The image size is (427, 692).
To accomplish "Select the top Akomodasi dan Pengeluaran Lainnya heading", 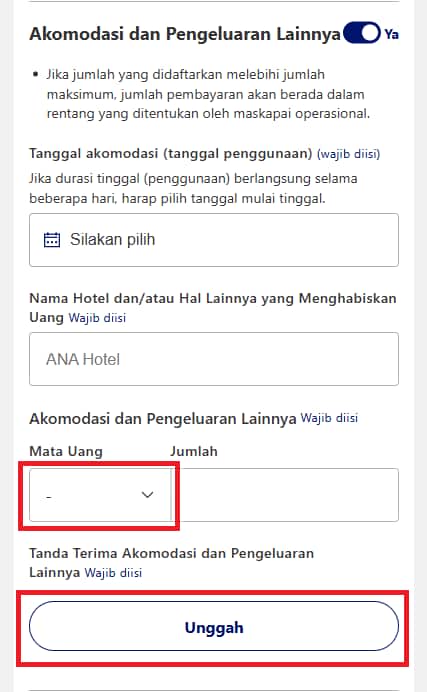I will 185,34.
